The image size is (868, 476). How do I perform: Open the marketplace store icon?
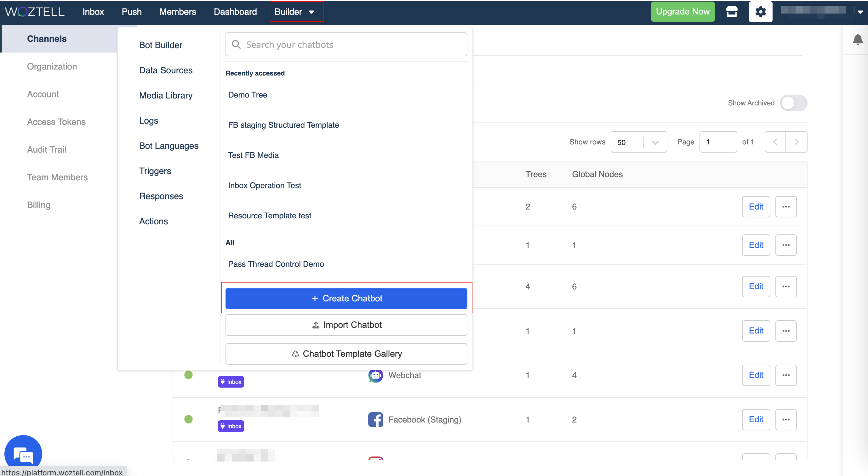click(x=732, y=12)
